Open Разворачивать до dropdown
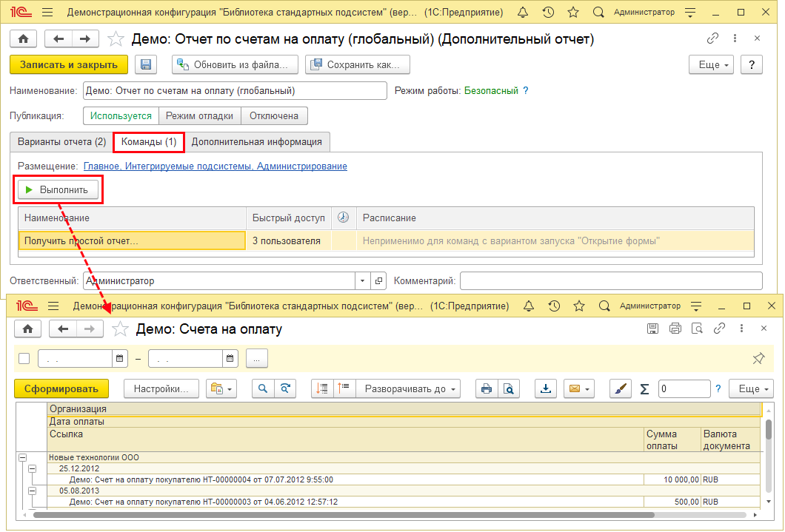The height and width of the screenshot is (532, 785). point(409,388)
